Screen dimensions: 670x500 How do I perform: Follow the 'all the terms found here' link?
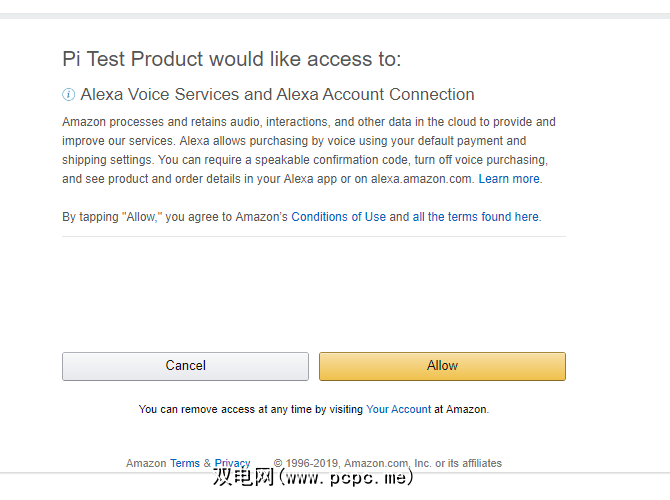click(x=475, y=217)
